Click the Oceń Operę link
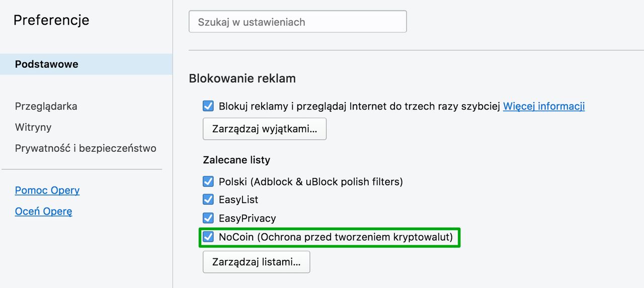This screenshot has height=288, width=644. click(x=44, y=212)
